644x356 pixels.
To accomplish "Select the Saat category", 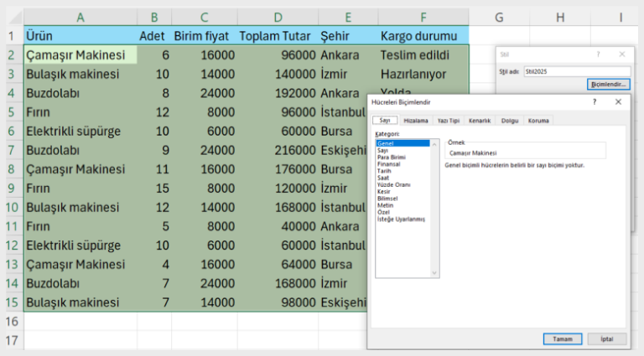I will tap(402, 178).
